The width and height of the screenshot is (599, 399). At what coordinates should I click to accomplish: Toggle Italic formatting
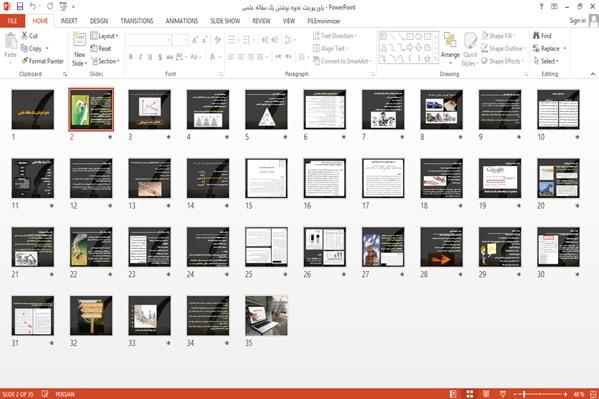click(141, 57)
